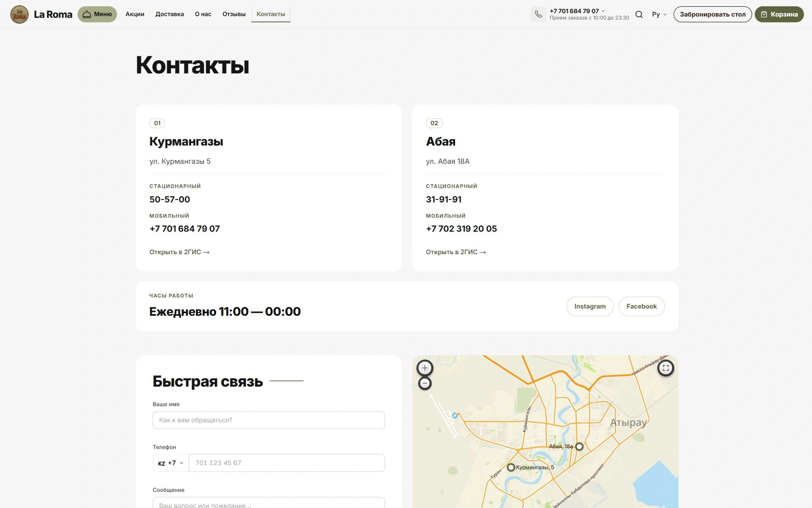Click Забронировать стол button
The height and width of the screenshot is (508, 812).
713,14
